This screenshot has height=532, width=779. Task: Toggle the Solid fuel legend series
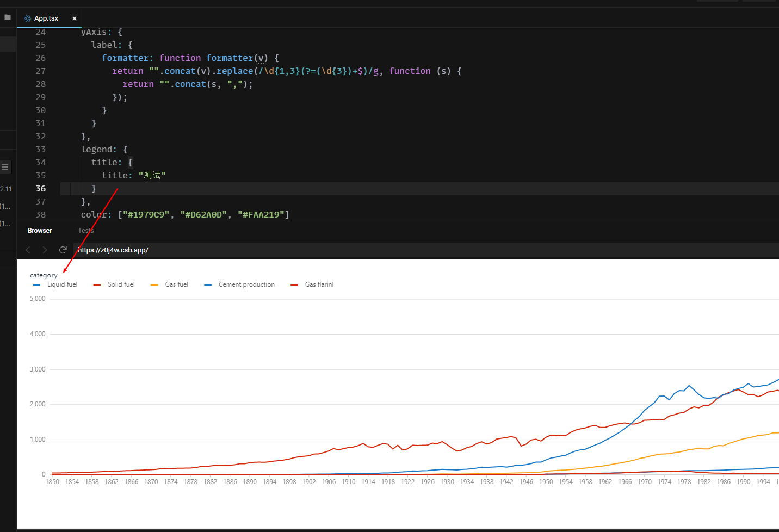[114, 284]
